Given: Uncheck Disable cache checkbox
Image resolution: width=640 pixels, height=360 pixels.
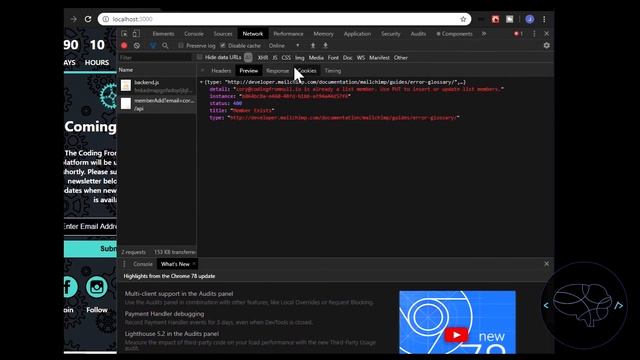Looking at the screenshot, I should click(x=223, y=46).
